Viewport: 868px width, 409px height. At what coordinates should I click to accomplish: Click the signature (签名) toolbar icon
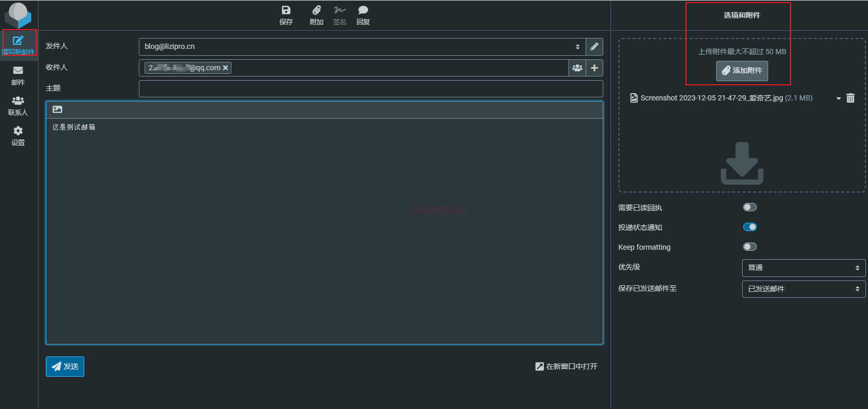340,15
